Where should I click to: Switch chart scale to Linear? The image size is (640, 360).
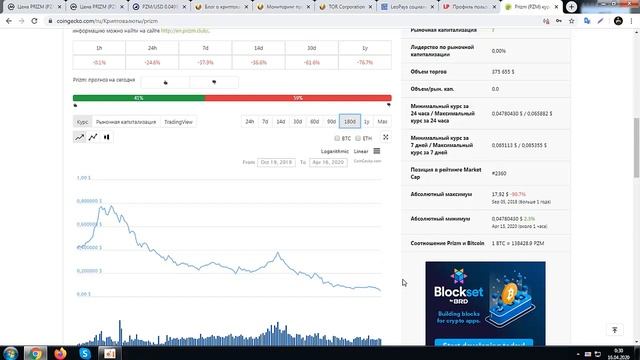(361, 151)
